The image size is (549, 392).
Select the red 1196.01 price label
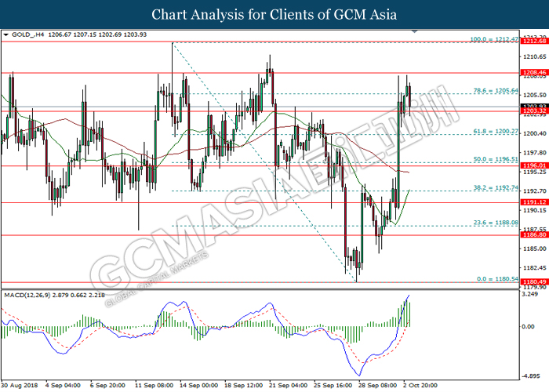coord(534,165)
